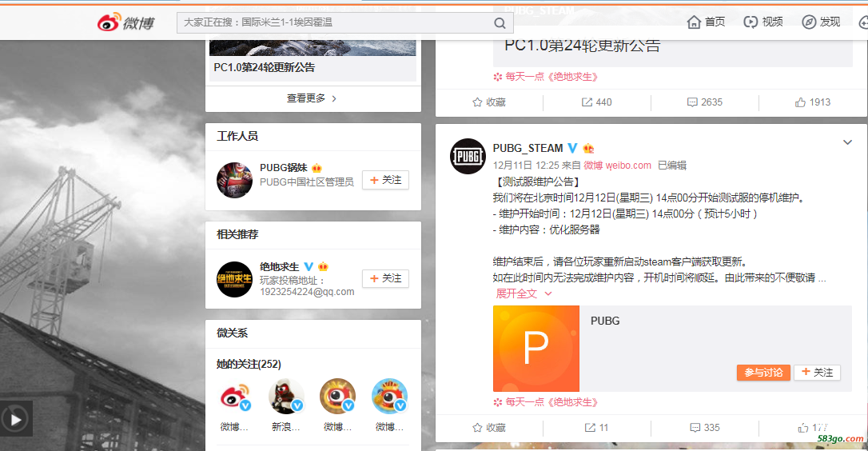Click verified V badge beside PUBG_STEAM
The width and height of the screenshot is (868, 451).
(x=572, y=149)
